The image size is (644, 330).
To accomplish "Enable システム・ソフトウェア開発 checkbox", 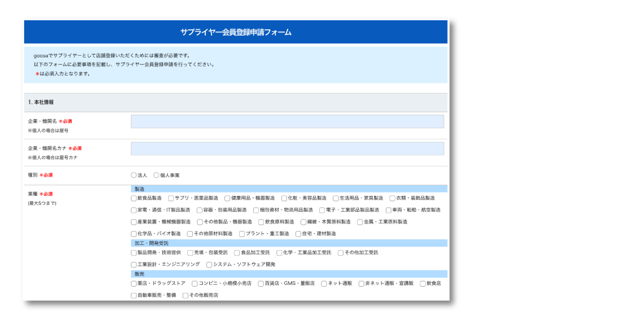I will point(209,265).
